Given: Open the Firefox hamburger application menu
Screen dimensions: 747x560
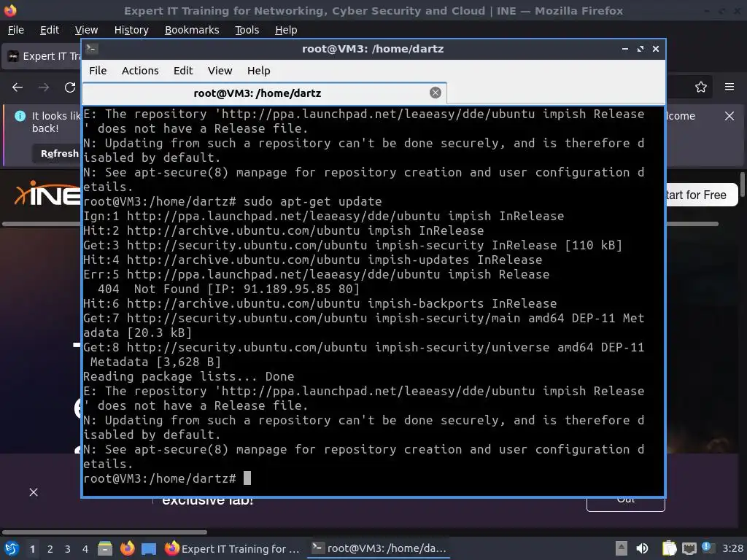Looking at the screenshot, I should click(729, 87).
